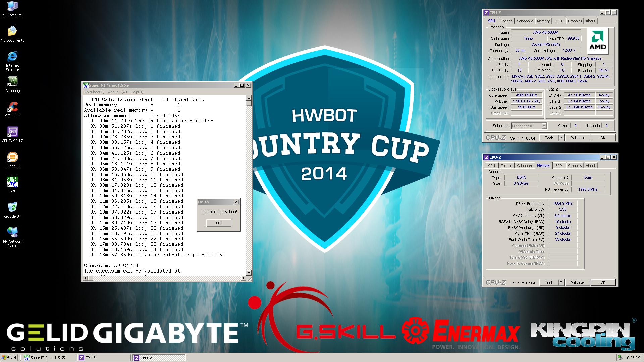Click Super PI vertical scrollbar down arrow

pyautogui.click(x=249, y=273)
